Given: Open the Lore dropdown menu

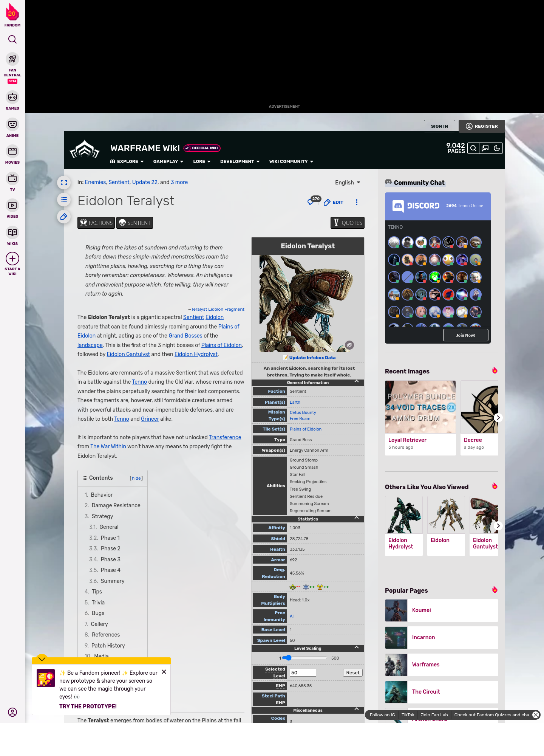Looking at the screenshot, I should (x=202, y=161).
